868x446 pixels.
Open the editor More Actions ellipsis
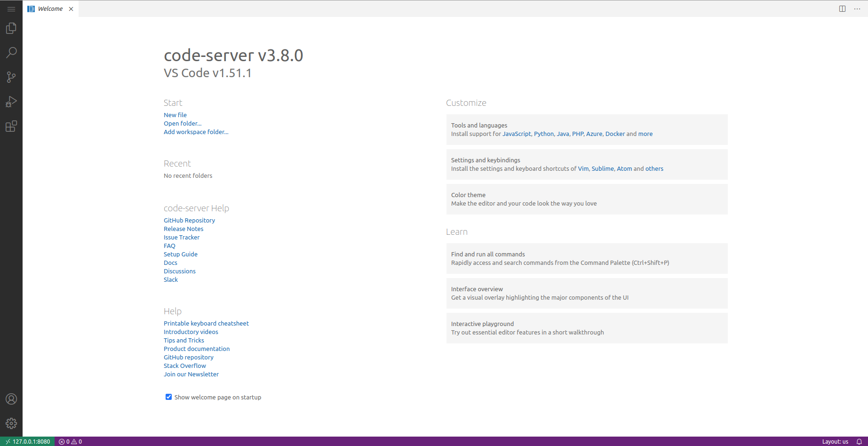(857, 9)
